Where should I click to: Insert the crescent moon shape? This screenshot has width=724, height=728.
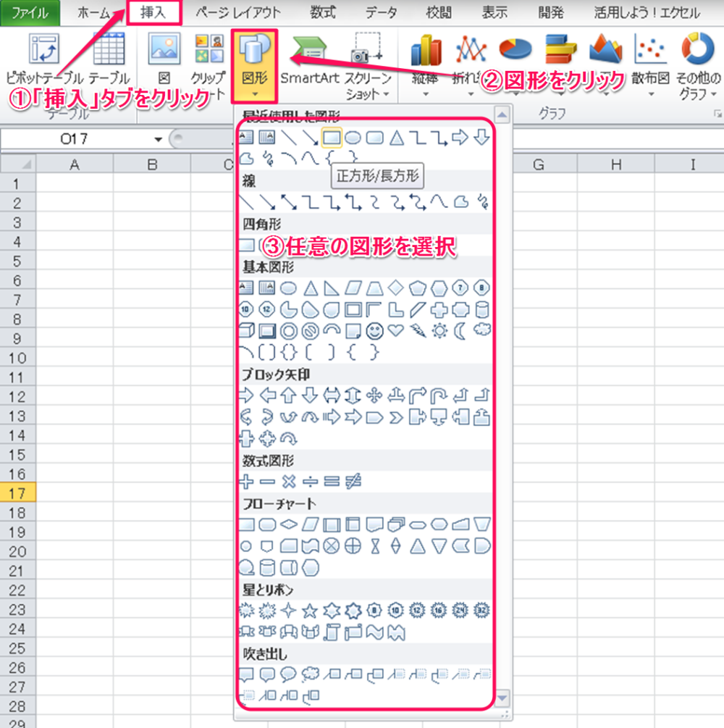460,331
